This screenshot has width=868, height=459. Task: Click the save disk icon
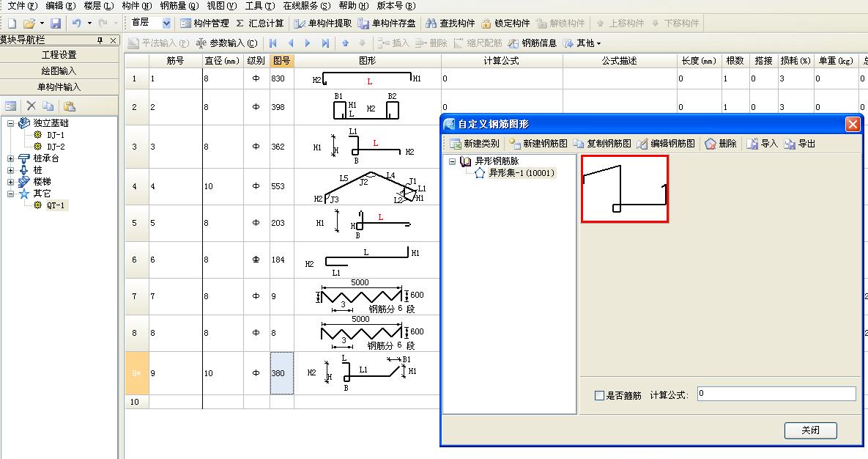(56, 23)
